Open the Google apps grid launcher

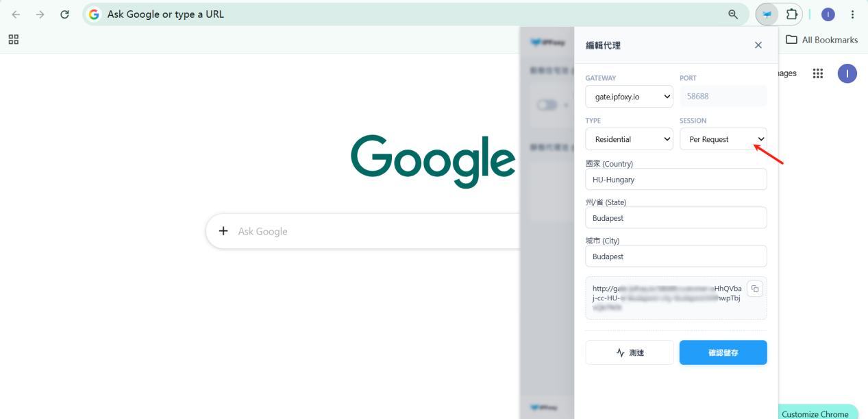coord(817,73)
